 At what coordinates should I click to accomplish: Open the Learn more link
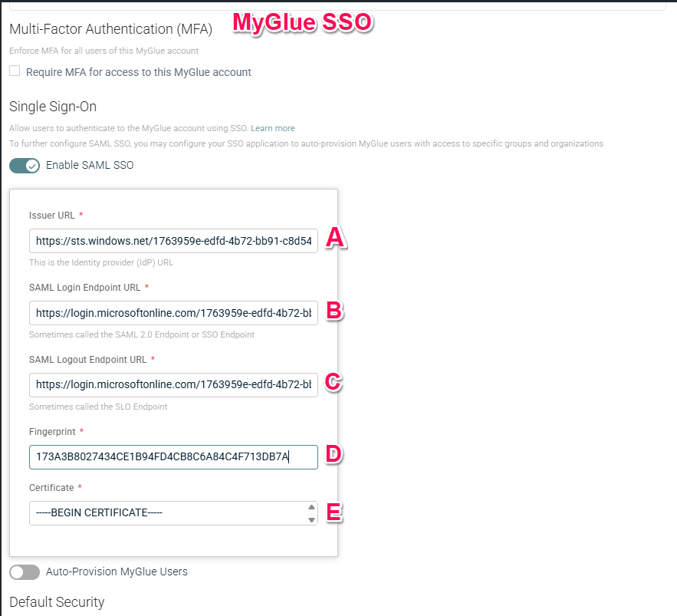pyautogui.click(x=272, y=128)
